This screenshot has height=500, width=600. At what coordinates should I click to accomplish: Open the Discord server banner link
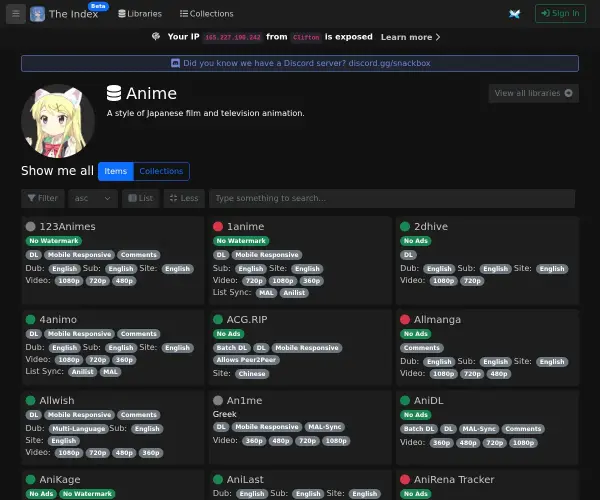tap(300, 63)
